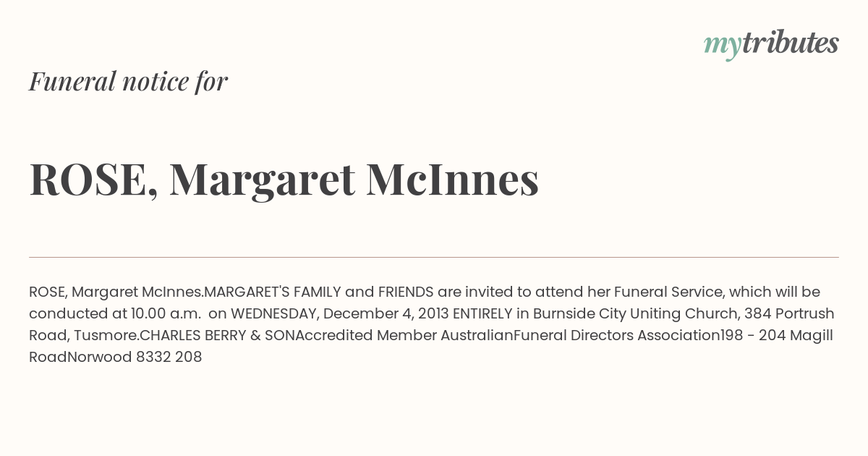Click the date 'December 4, 2013'
The width and height of the screenshot is (868, 456).
tap(386, 314)
